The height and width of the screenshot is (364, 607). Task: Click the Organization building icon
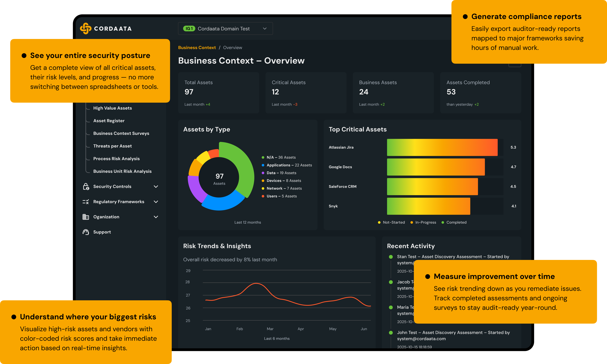point(86,217)
